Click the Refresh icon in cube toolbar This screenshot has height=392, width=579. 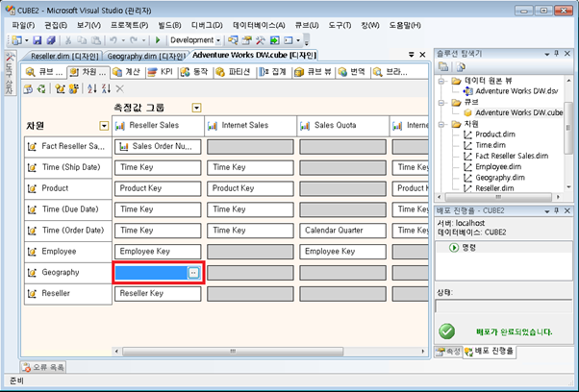coord(41,88)
